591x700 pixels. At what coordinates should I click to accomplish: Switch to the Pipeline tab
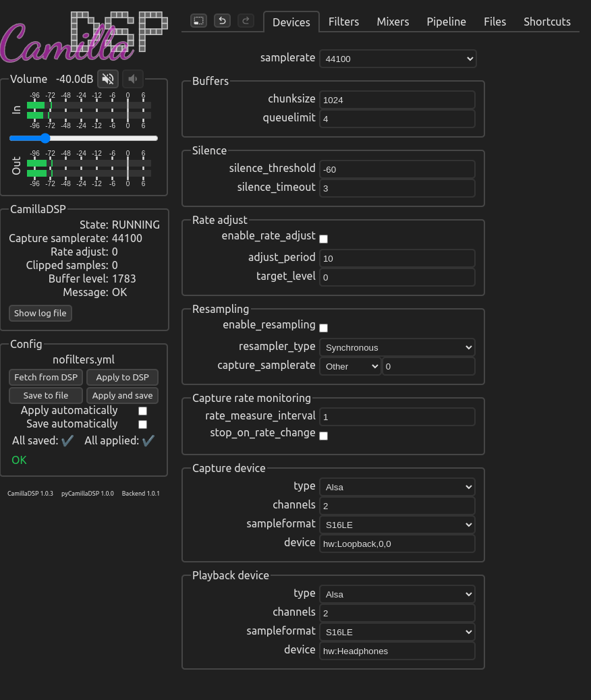pos(446,22)
